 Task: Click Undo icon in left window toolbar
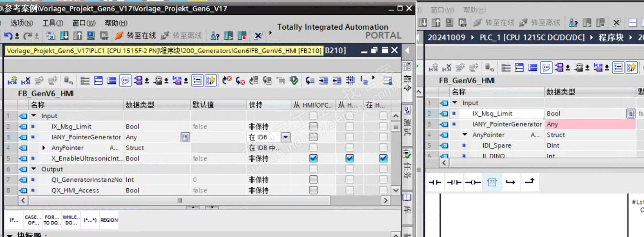[x=8, y=35]
